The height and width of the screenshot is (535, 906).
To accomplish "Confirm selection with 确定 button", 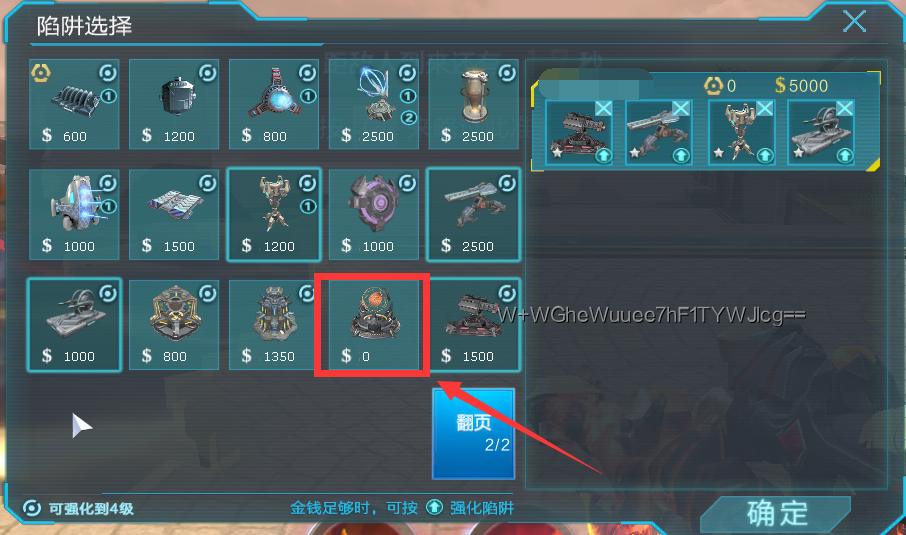I will click(777, 514).
